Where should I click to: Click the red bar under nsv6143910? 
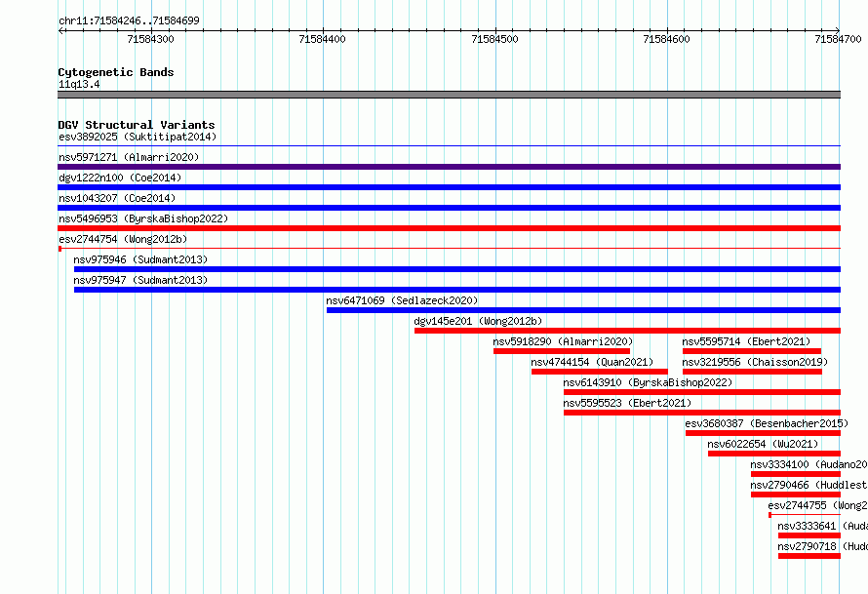coord(702,392)
